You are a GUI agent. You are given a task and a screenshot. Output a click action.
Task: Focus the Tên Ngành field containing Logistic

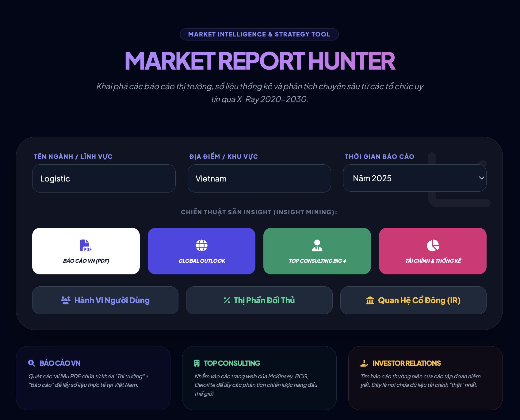[104, 178]
